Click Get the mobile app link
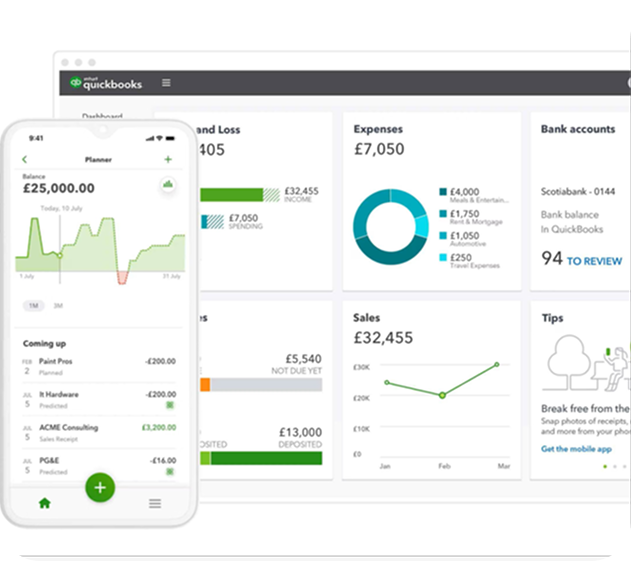This screenshot has width=631, height=561. 576,449
